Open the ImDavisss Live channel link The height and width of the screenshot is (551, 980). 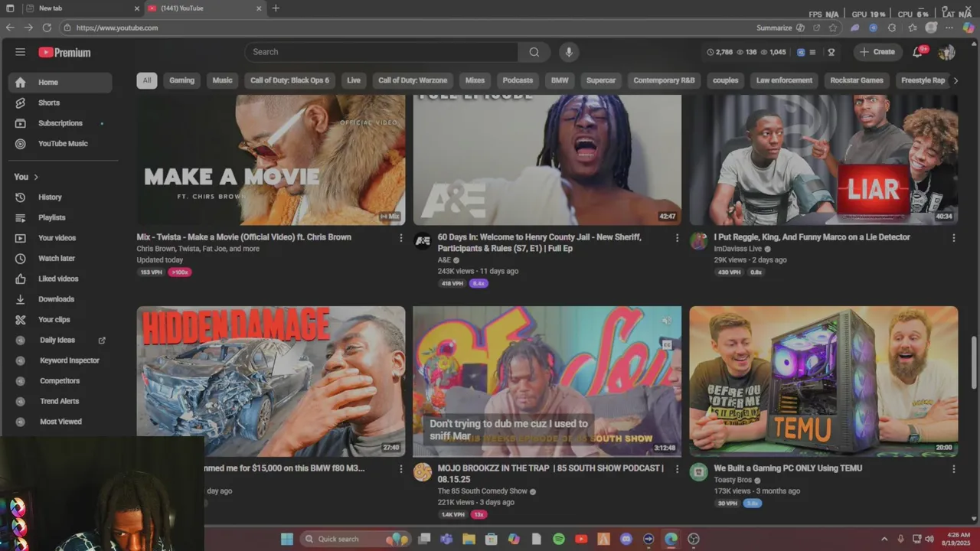737,249
